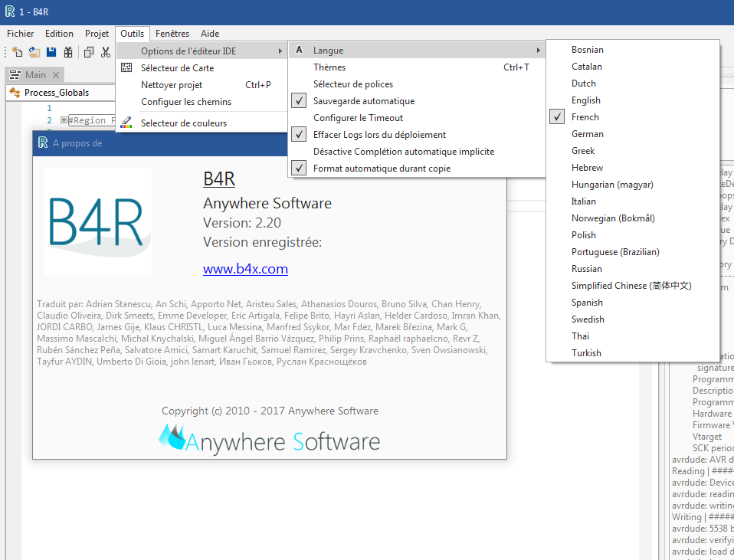Screen dimensions: 734x560
Task: Open the www.b4x.com link
Action: (245, 269)
